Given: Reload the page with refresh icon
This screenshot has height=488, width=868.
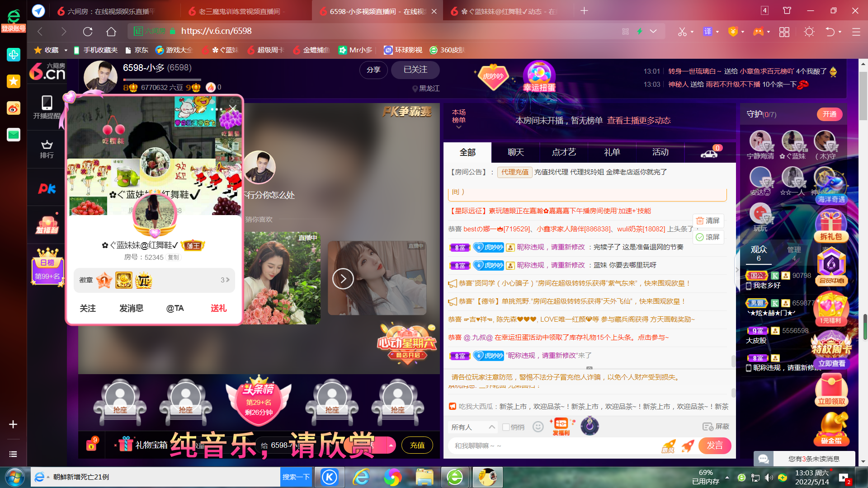Looking at the screenshot, I should pyautogui.click(x=88, y=31).
